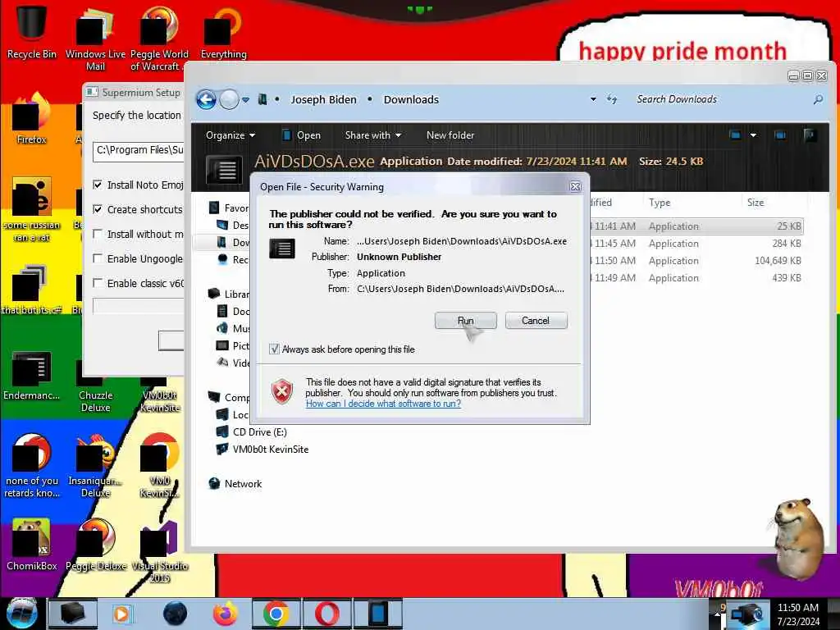Open the Firefox desktop shortcut
Image resolution: width=840 pixels, height=630 pixels.
[x=32, y=119]
